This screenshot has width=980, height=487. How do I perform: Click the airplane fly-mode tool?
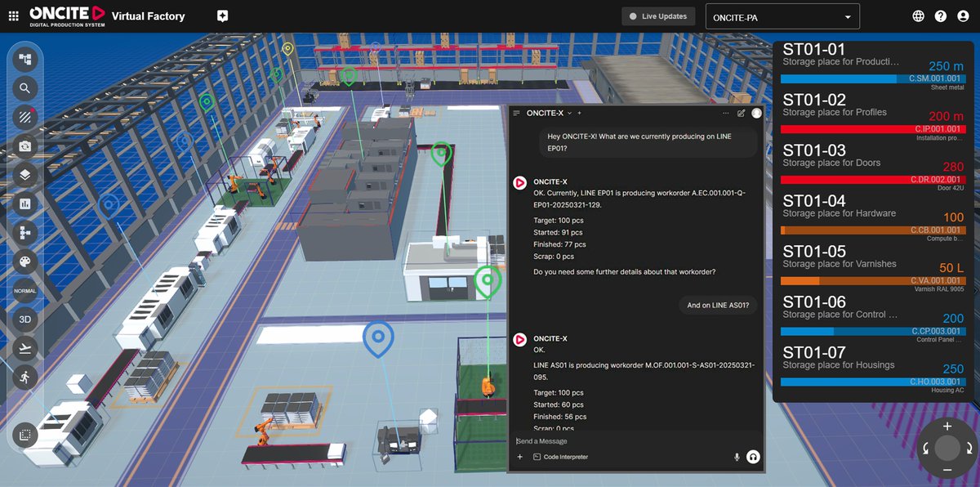pos(25,349)
